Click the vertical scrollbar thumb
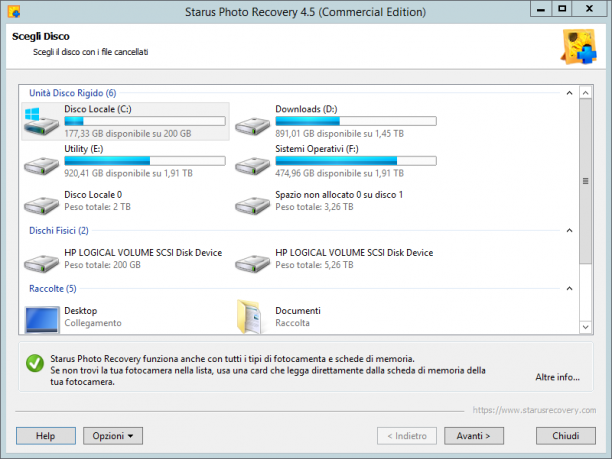The image size is (612, 459). [585, 181]
